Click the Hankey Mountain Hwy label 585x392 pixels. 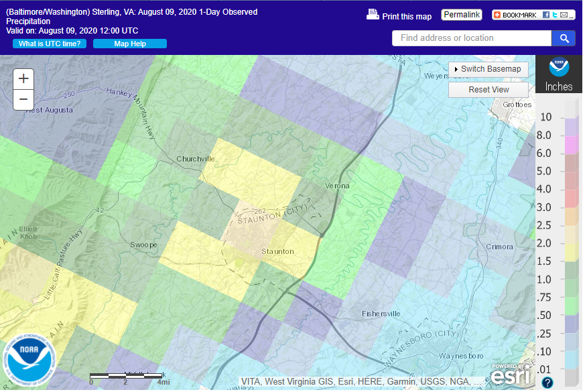pyautogui.click(x=131, y=113)
